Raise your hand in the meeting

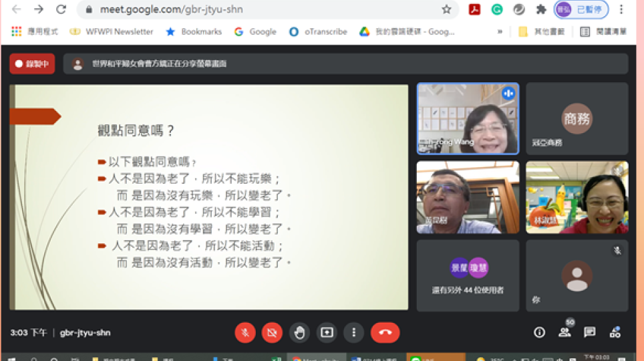[299, 332]
